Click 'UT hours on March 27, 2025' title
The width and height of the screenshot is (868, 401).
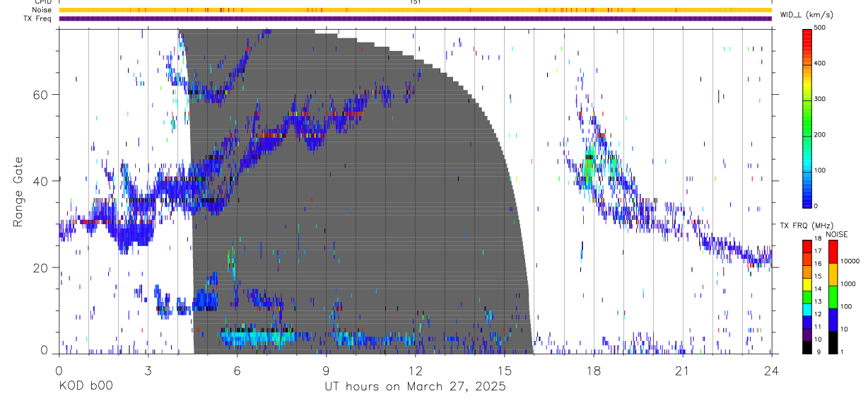[415, 386]
